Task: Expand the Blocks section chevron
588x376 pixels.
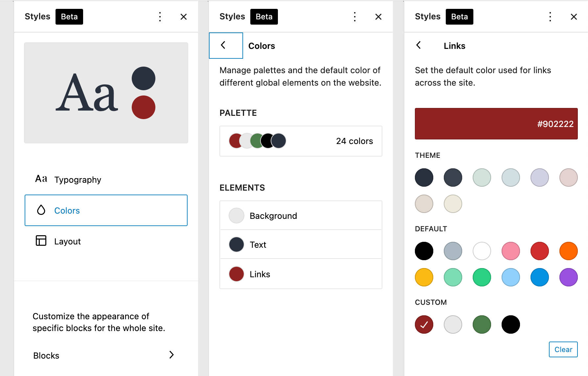Action: (x=171, y=355)
